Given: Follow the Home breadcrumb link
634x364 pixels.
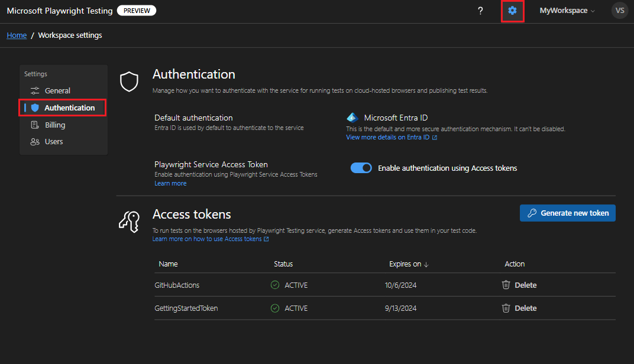Looking at the screenshot, I should pos(17,35).
